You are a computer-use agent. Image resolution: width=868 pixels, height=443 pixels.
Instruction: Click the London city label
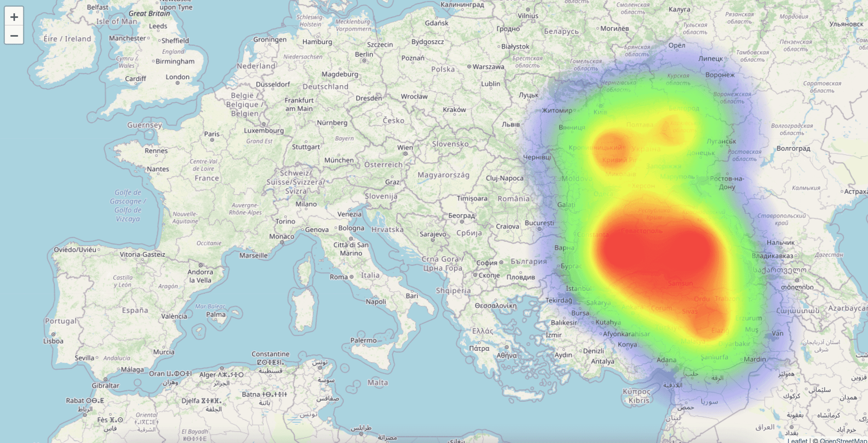pos(177,77)
